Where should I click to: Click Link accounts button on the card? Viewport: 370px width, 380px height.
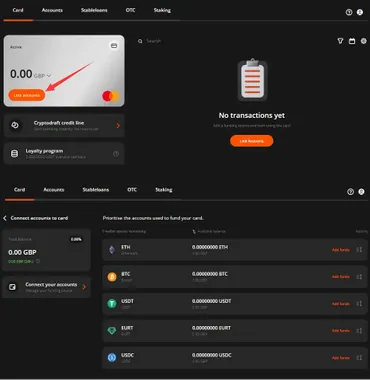27,95
